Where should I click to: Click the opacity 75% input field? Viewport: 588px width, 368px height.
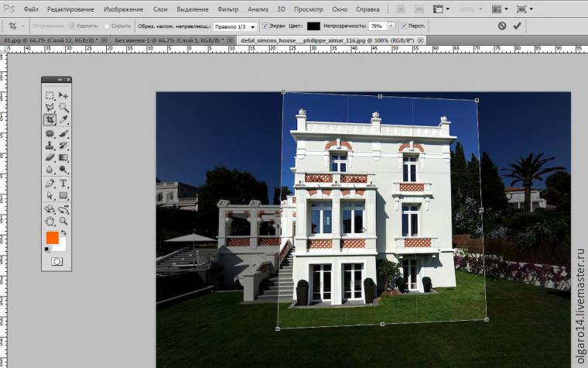[378, 26]
